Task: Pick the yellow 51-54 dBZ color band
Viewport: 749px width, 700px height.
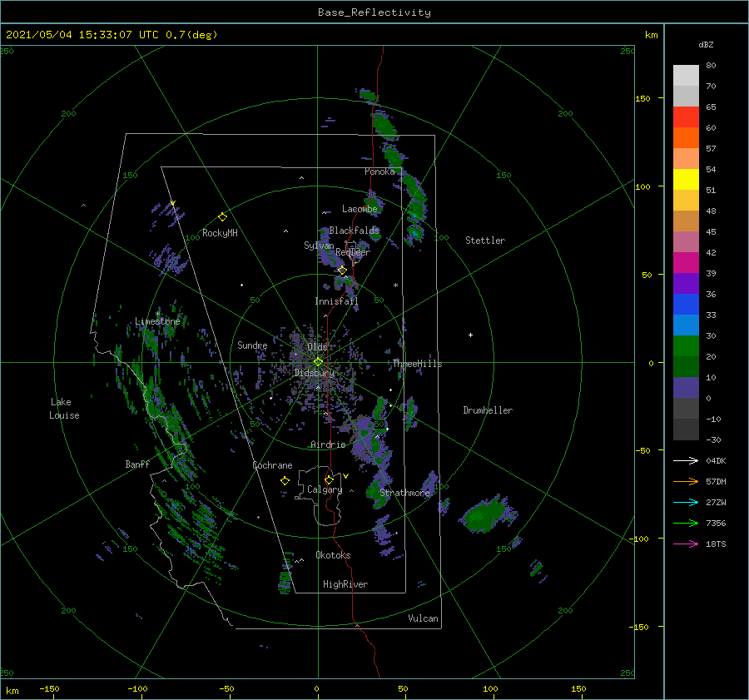Action: [686, 180]
